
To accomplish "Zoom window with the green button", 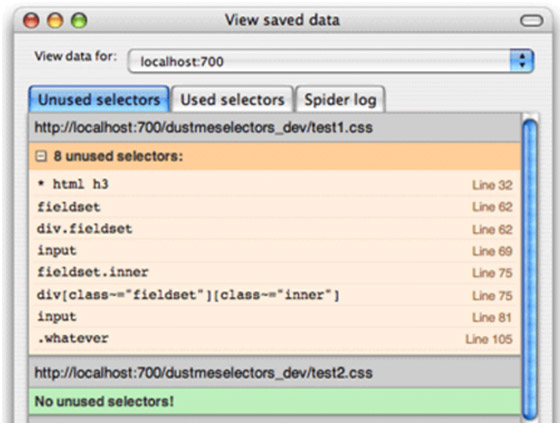I will pos(79,20).
